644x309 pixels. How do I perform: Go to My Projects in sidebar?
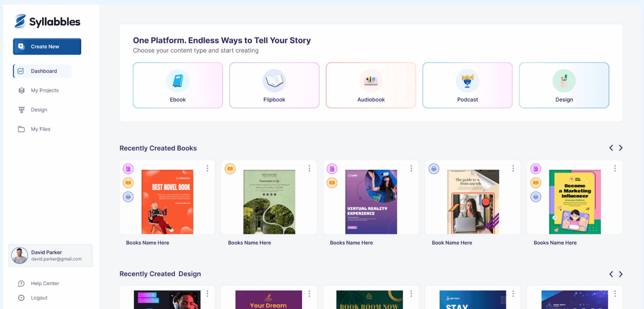pyautogui.click(x=44, y=91)
